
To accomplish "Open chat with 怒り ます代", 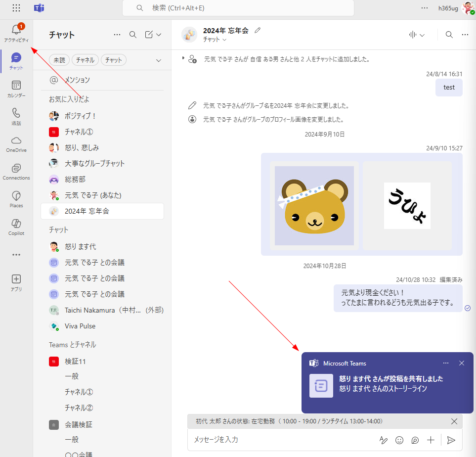I will pos(102,246).
